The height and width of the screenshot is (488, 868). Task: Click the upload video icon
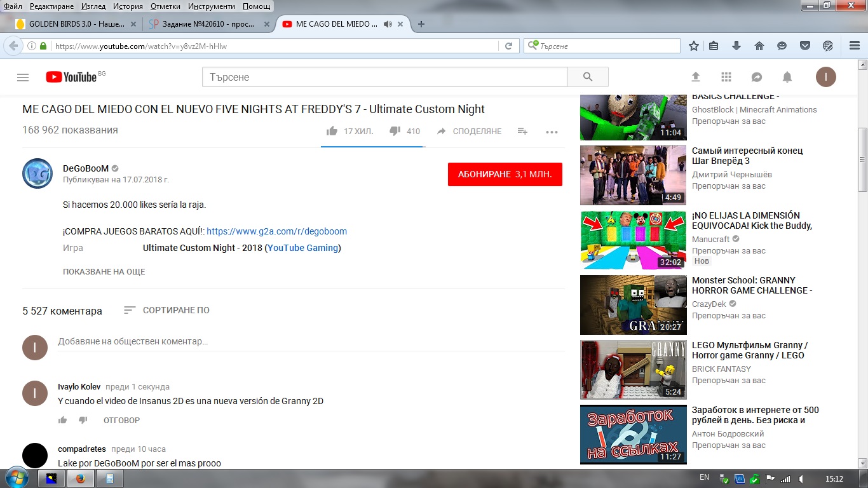[x=696, y=77]
